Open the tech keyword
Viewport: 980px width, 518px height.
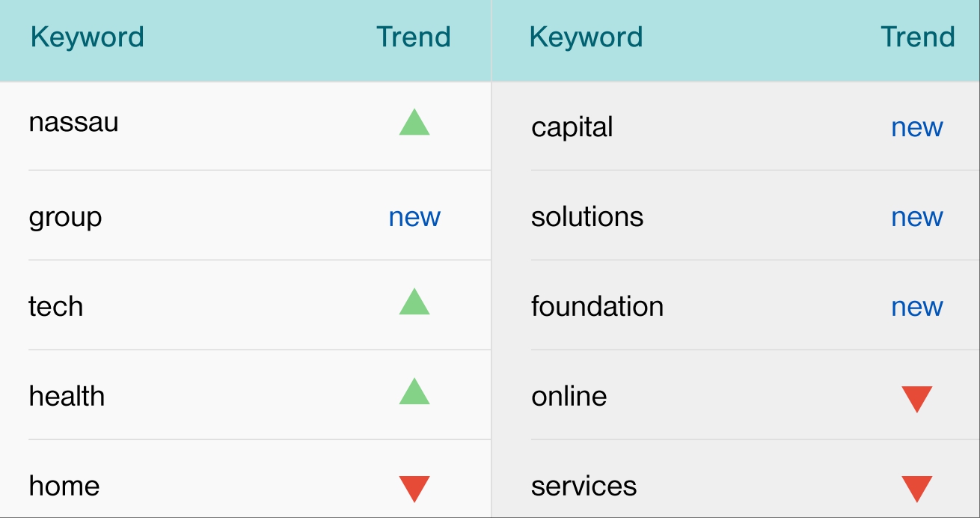[55, 307]
